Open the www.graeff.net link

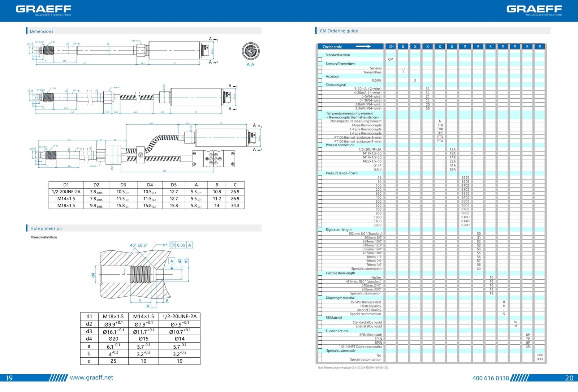91,378
